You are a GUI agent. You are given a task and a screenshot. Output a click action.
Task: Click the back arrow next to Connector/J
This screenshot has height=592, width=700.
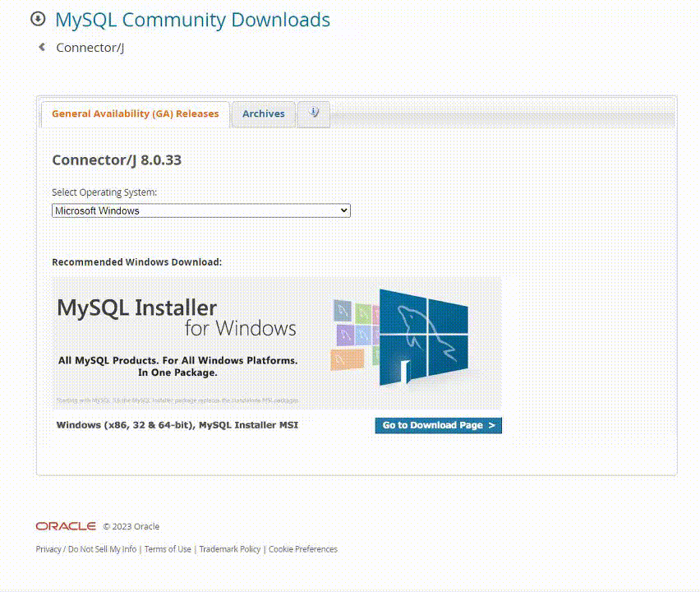(42, 47)
